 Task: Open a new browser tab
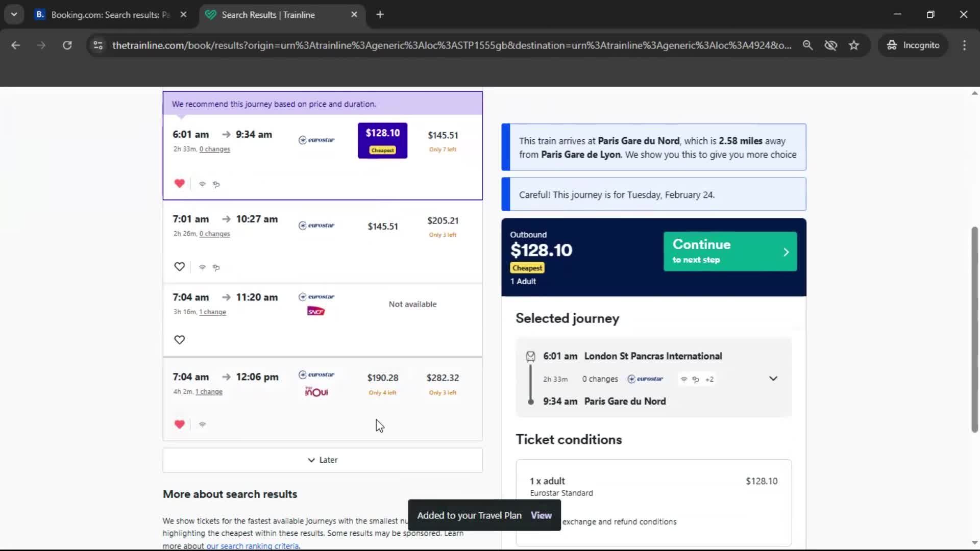pos(380,15)
